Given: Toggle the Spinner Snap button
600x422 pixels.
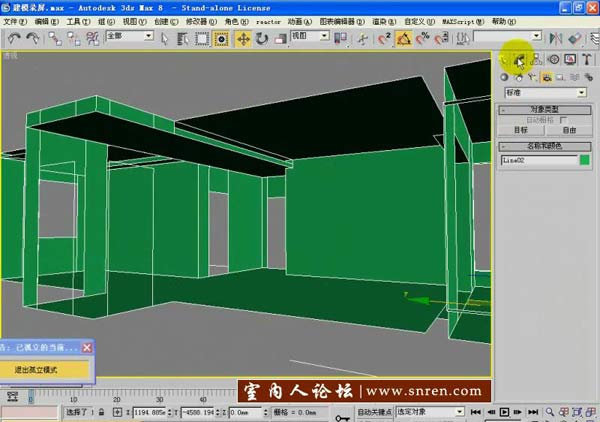Looking at the screenshot, I should click(441, 39).
